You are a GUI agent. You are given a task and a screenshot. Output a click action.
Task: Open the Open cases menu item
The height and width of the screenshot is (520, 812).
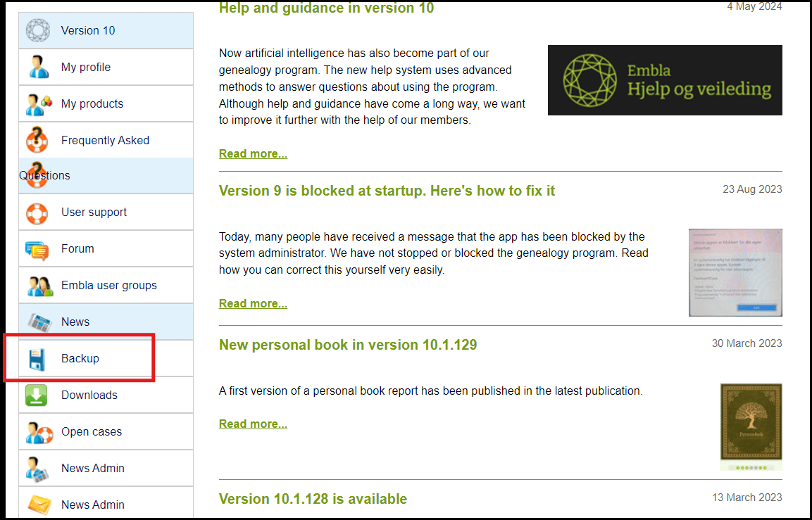click(92, 431)
